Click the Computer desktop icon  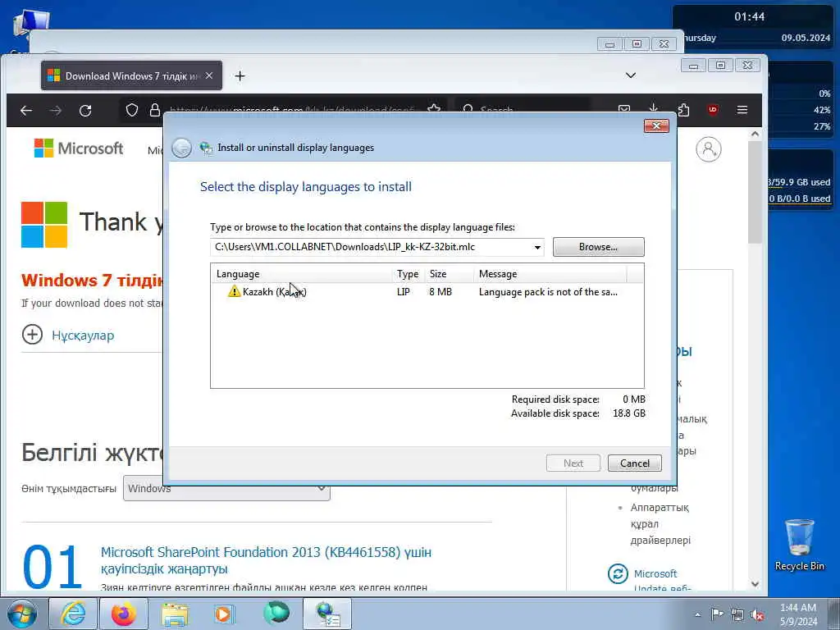click(30, 24)
